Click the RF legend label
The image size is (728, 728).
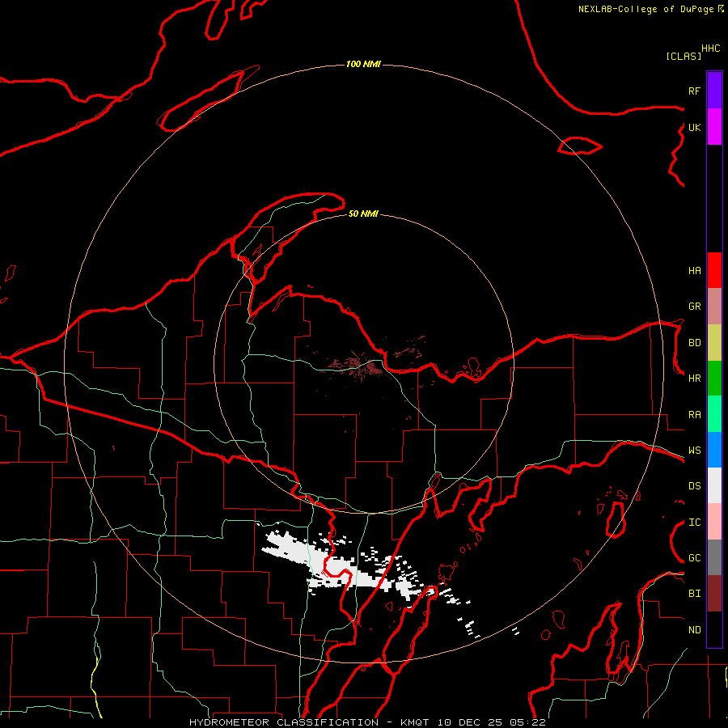tap(694, 91)
